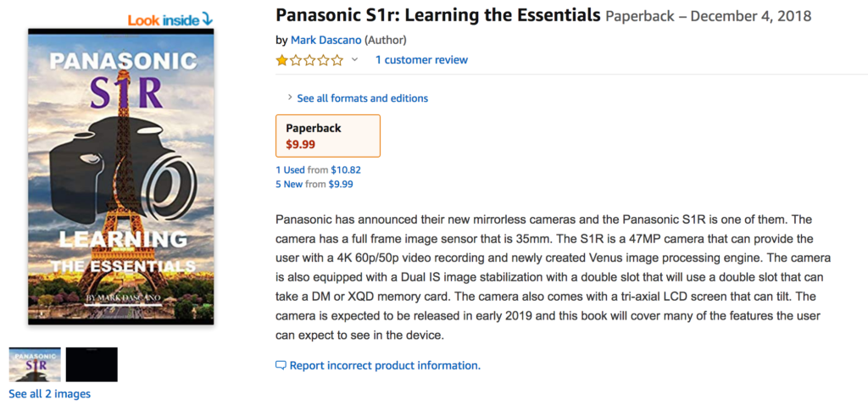This screenshot has width=868, height=405.
Task: Click the large book cover image
Action: click(x=120, y=176)
